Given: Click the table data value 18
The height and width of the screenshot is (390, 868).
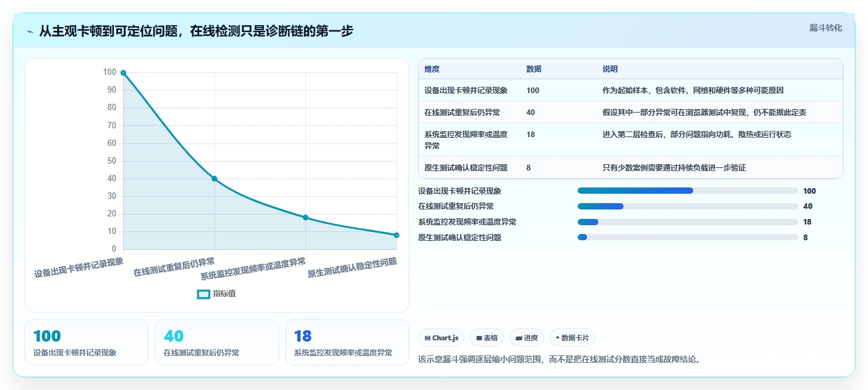Looking at the screenshot, I should point(530,135).
